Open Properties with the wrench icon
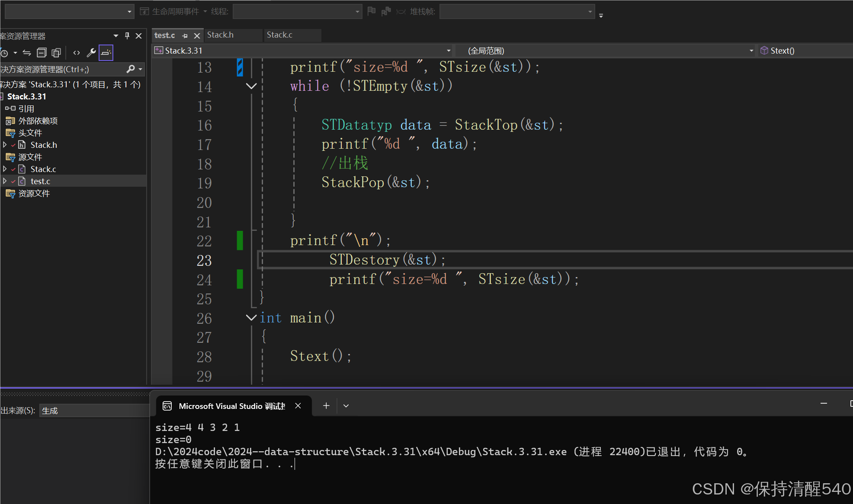 coord(91,53)
